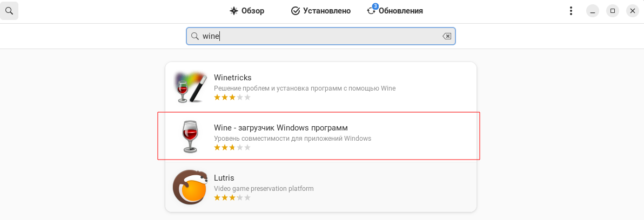Maximize the software center window

[x=613, y=11]
